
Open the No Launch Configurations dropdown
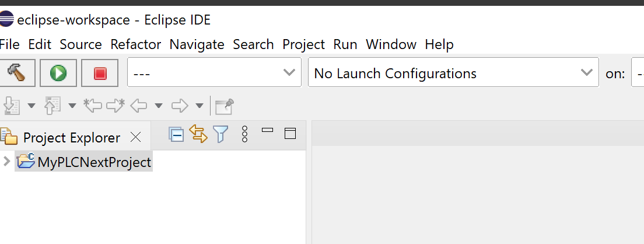coord(453,72)
